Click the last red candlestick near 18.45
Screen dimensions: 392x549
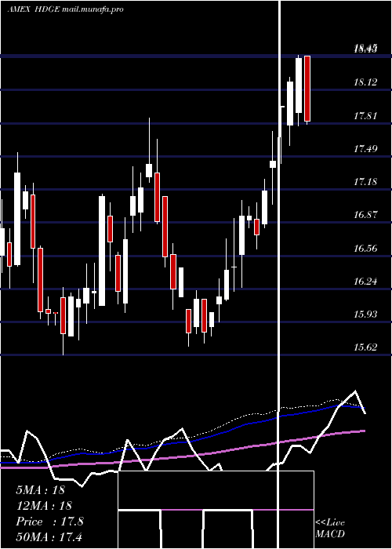307,89
